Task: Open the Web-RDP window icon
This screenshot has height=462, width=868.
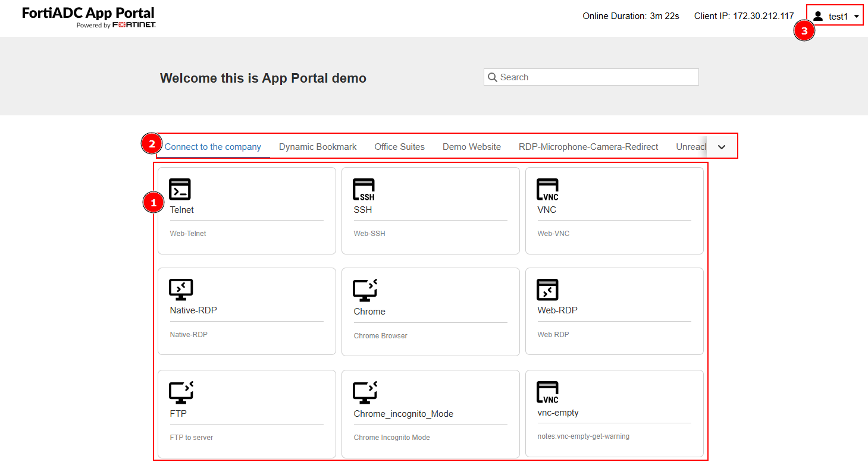Action: 547,290
